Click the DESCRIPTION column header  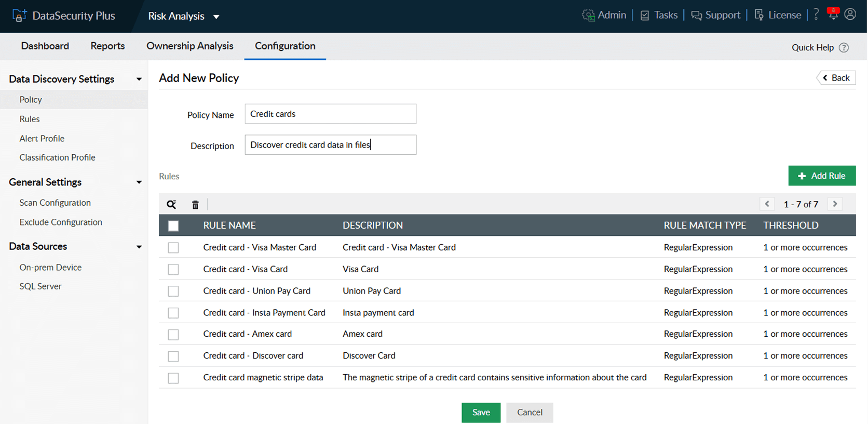(373, 226)
